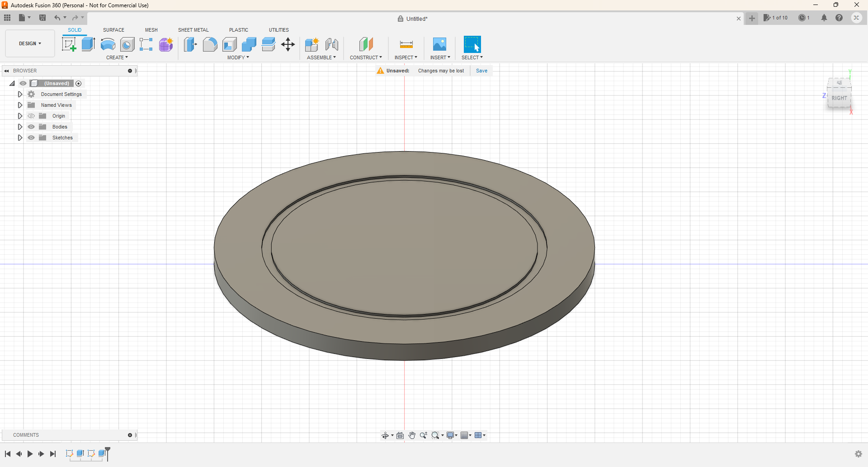Open the DESIGN workspace dropdown

pyautogui.click(x=30, y=43)
